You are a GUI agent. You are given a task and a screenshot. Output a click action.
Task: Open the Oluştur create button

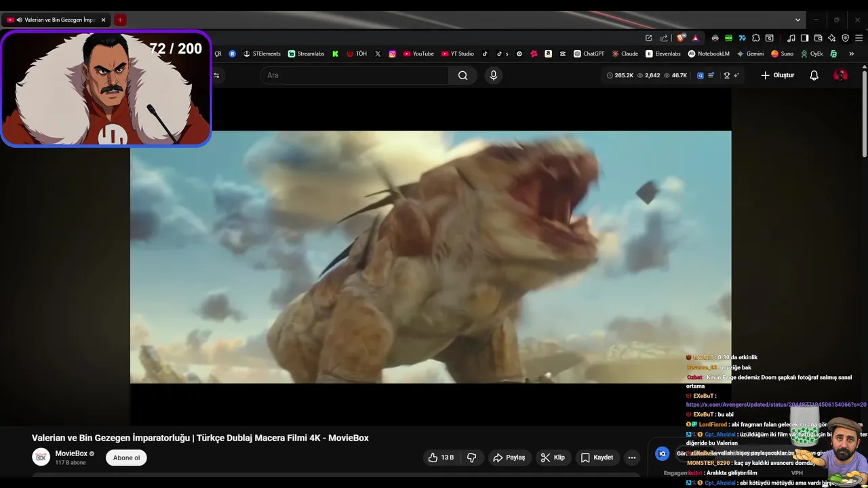pyautogui.click(x=777, y=75)
